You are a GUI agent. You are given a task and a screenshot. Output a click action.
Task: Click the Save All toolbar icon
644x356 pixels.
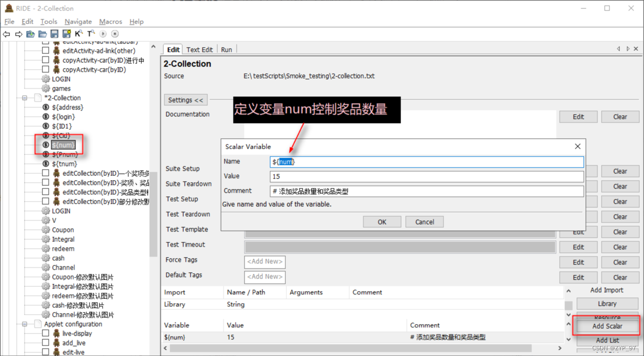coord(66,34)
